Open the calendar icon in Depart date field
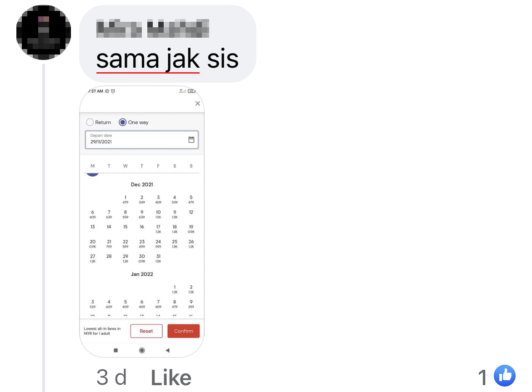532x392 pixels. [x=191, y=139]
